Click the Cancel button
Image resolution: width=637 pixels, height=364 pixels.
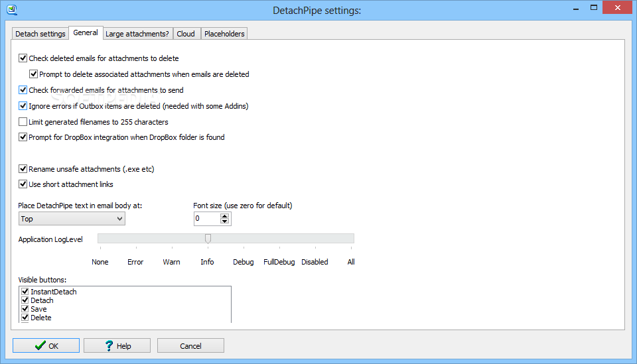(190, 345)
